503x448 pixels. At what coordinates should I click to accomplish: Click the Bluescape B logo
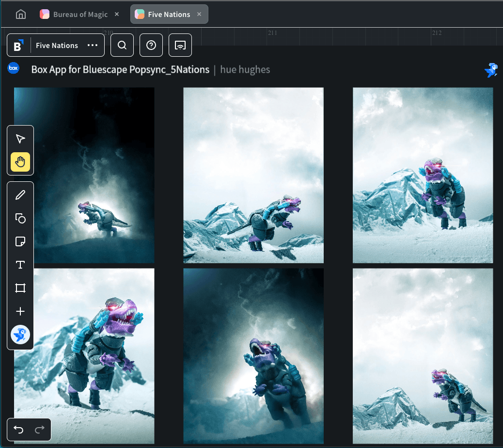coord(18,46)
